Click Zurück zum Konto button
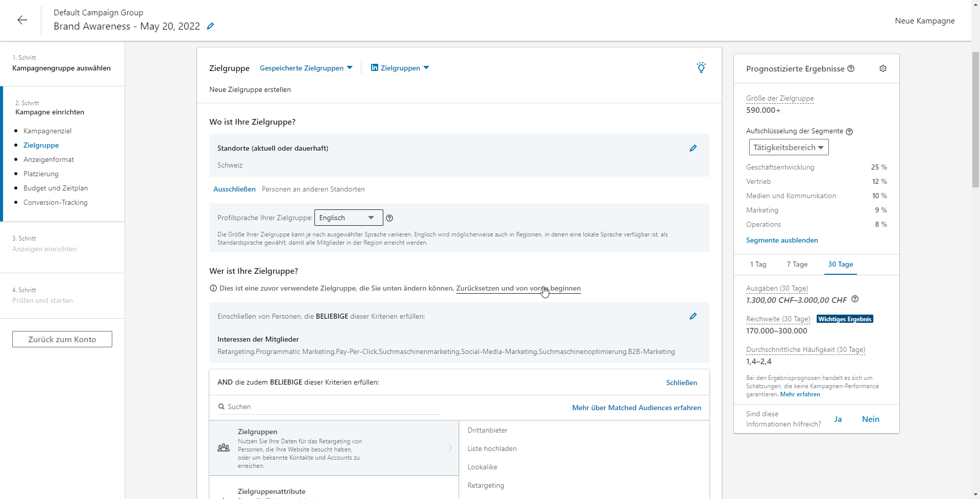The width and height of the screenshot is (980, 499). click(62, 339)
